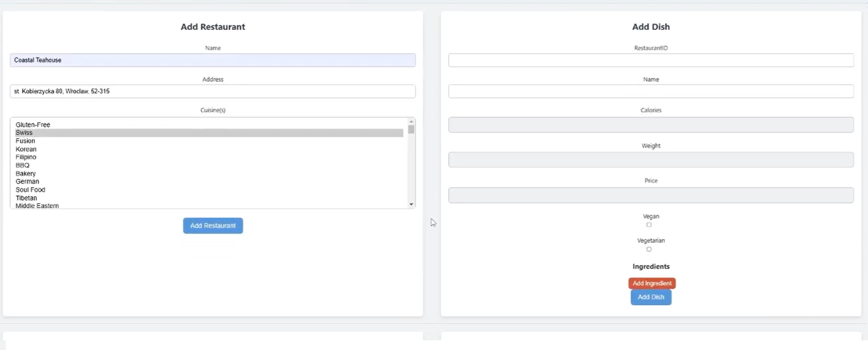868x350 pixels.
Task: Enable the Vegan checkbox
Action: coord(649,225)
